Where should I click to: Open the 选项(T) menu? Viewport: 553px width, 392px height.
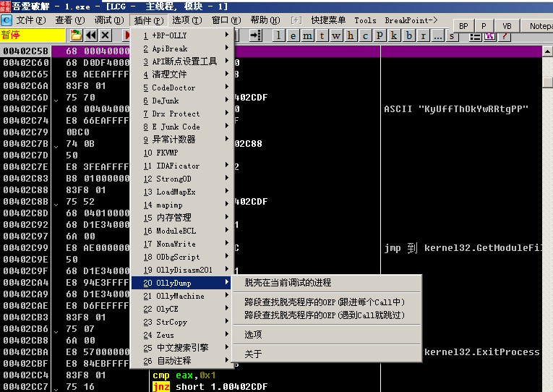click(x=187, y=20)
